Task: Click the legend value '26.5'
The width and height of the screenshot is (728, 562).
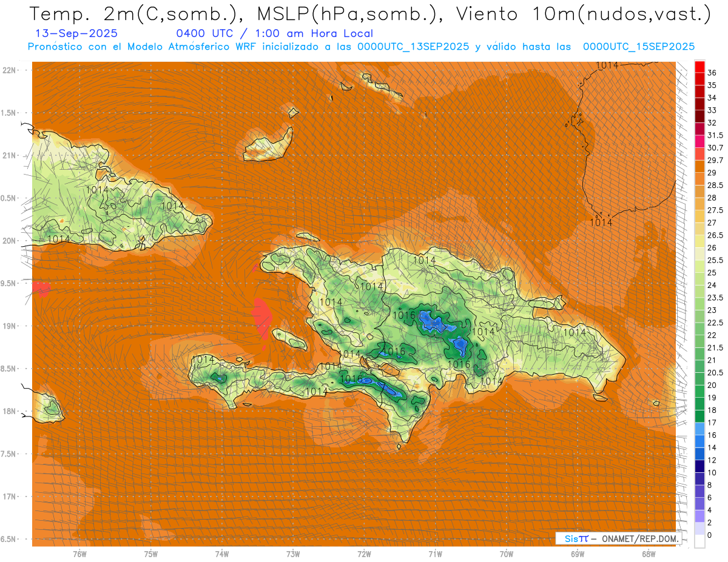Action: point(715,235)
